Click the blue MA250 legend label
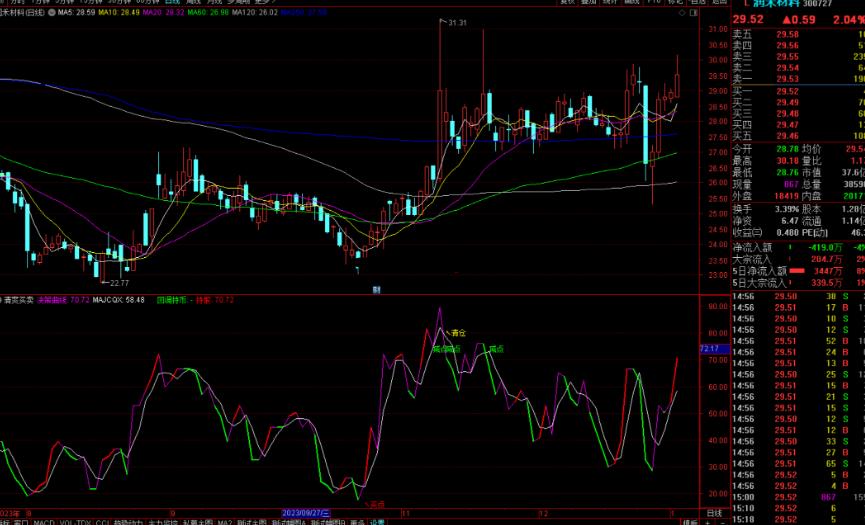This screenshot has width=865, height=525. pyautogui.click(x=304, y=12)
